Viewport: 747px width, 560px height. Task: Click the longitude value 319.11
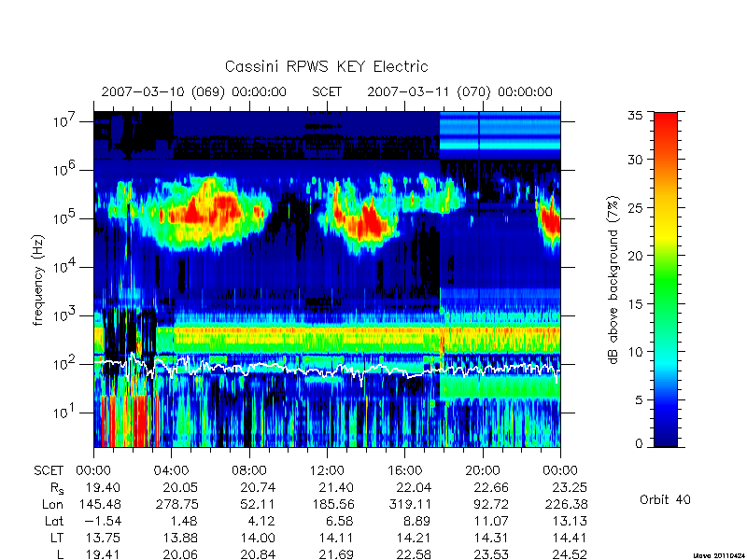click(x=410, y=504)
